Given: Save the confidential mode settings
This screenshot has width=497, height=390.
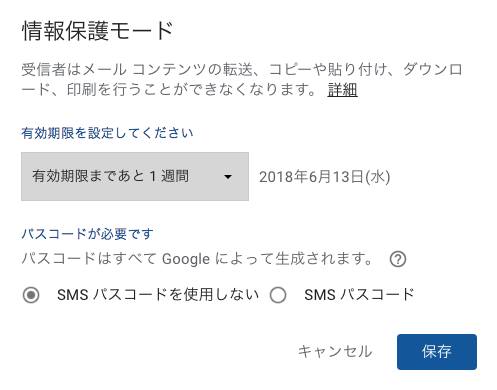Looking at the screenshot, I should pyautogui.click(x=437, y=352).
